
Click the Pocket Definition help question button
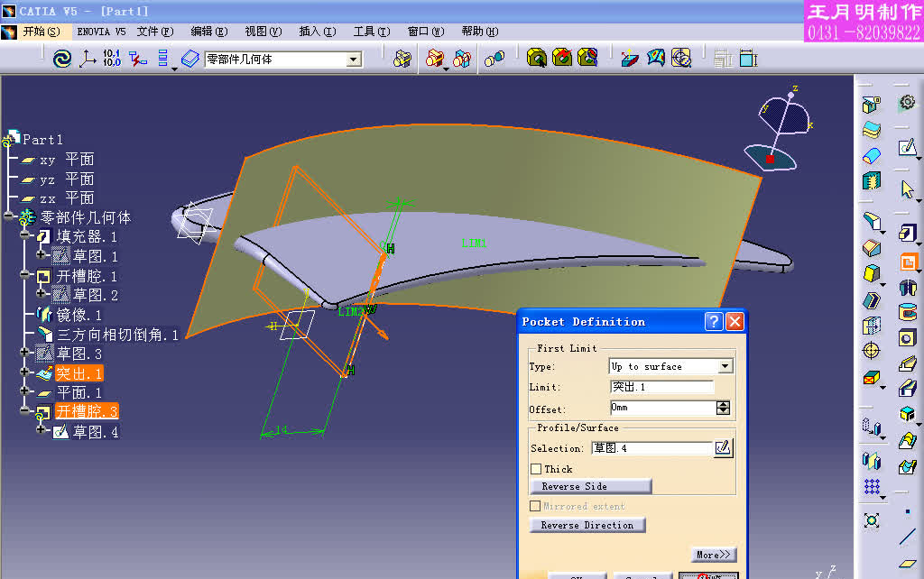[x=714, y=321]
